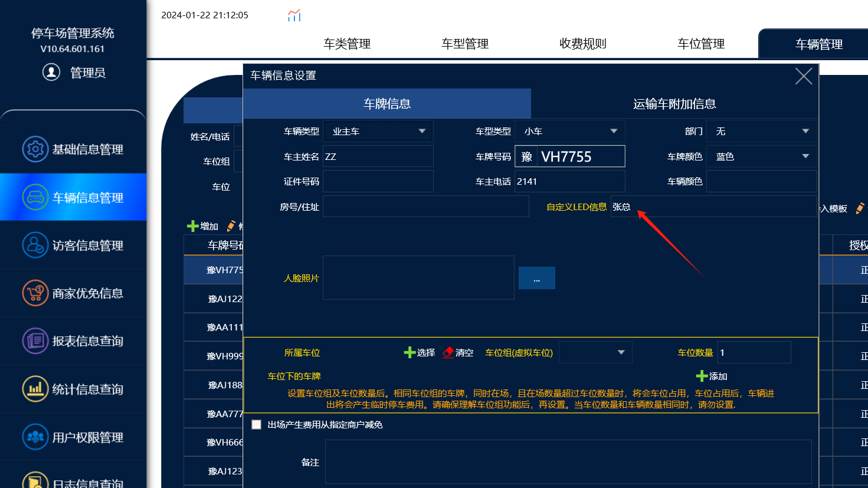The height and width of the screenshot is (488, 868).
Task: Click the 备注 text area
Action: tap(568, 462)
